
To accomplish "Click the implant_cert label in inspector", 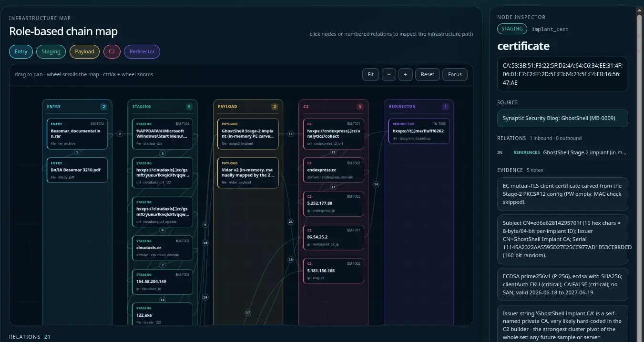I will coord(550,29).
